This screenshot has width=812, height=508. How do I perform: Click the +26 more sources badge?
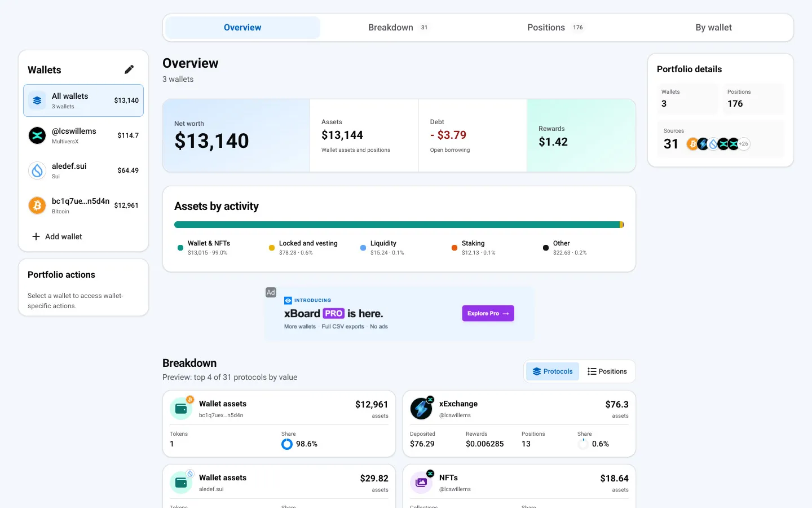pyautogui.click(x=744, y=144)
